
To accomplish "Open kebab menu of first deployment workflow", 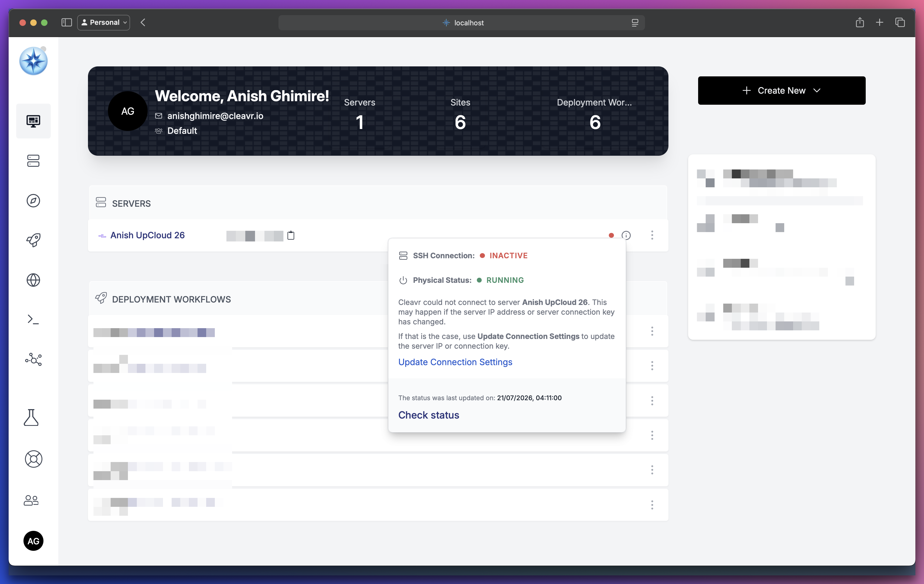I will 652,331.
